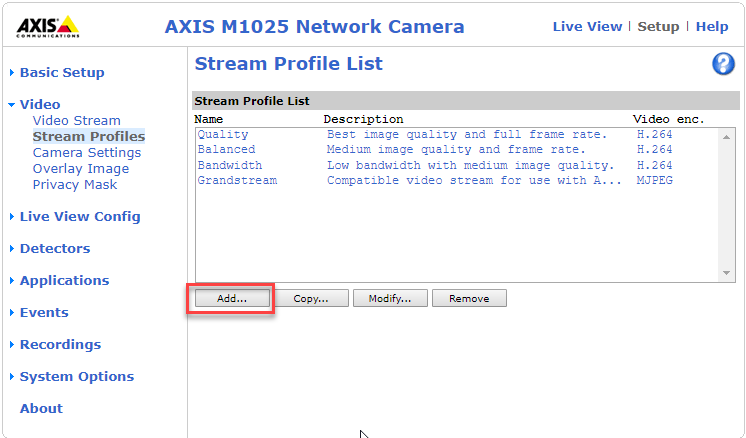Image resolution: width=746 pixels, height=438 pixels.
Task: Open the blue help question mark icon
Action: click(723, 64)
